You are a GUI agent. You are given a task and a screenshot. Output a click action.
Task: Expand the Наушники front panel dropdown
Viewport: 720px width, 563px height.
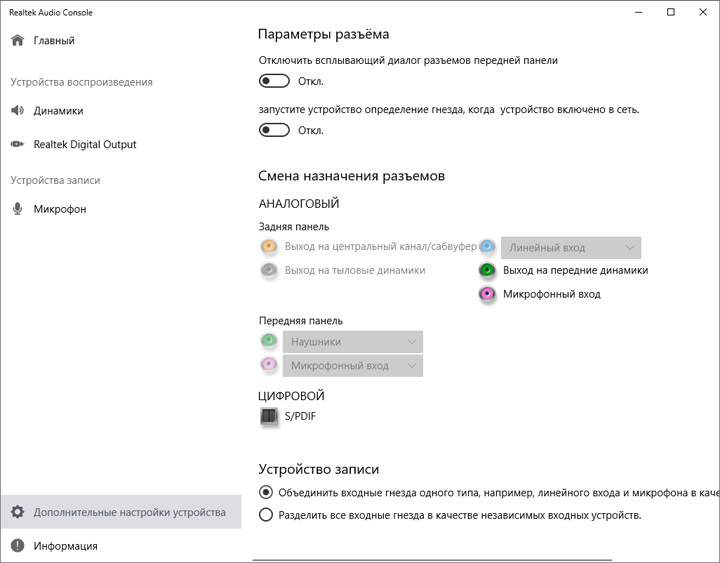353,342
